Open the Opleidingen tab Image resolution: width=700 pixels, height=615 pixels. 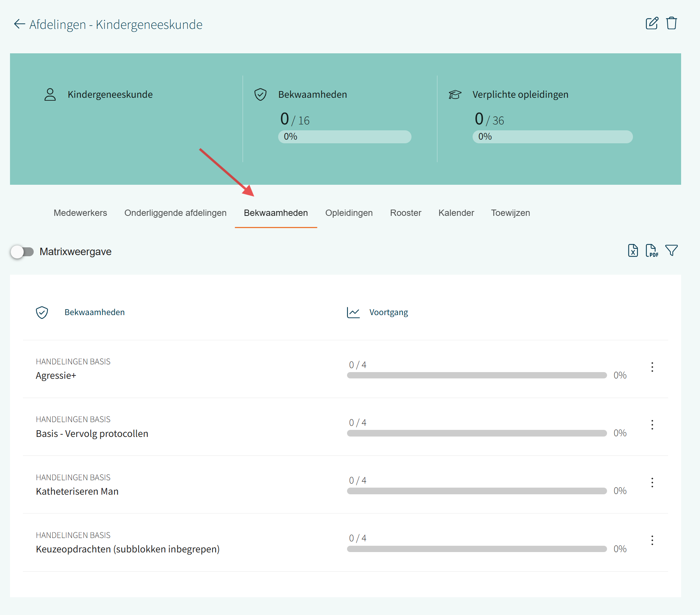click(x=349, y=213)
